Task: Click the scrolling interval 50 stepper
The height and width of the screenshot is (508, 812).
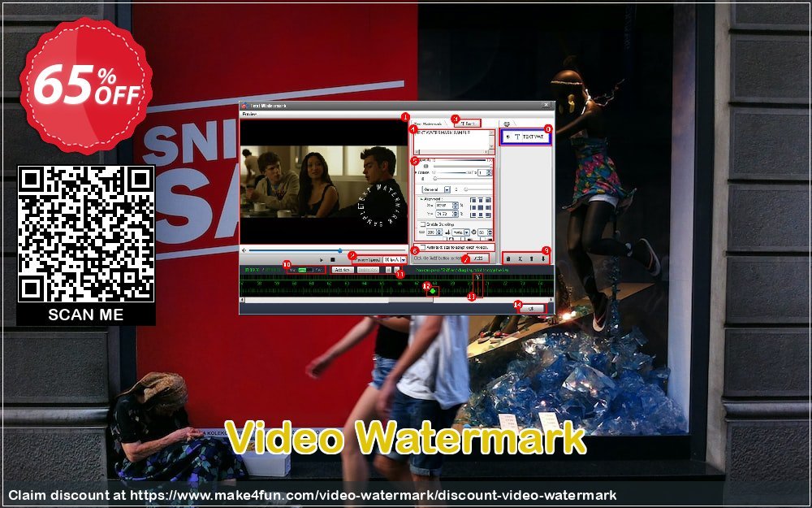Action: click(490, 232)
